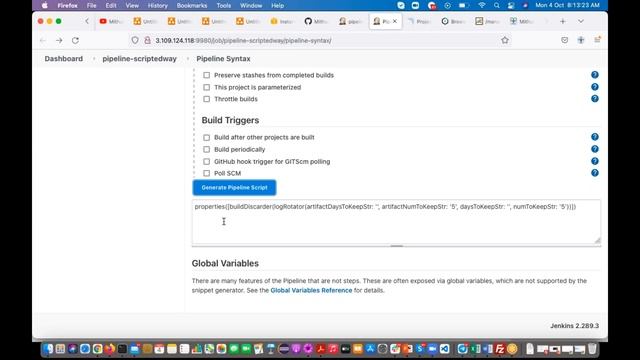Open tracking protection shield in address bar
The height and width of the screenshot is (360, 640).
point(135,40)
